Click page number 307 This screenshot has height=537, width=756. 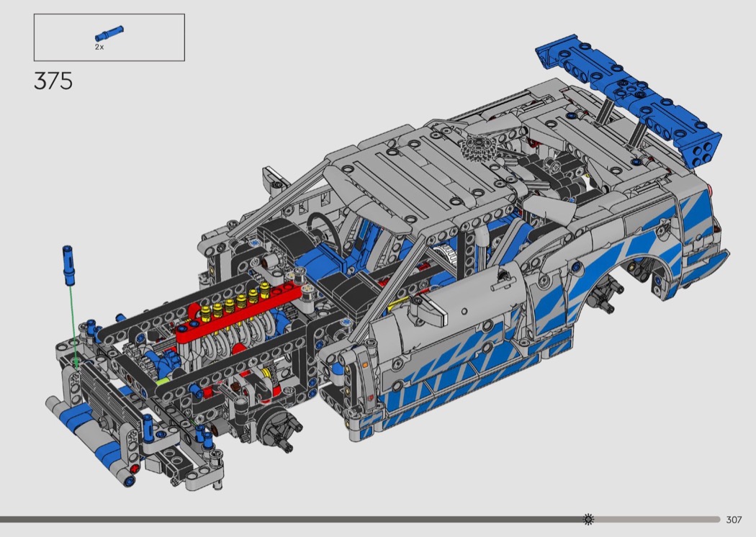734,519
